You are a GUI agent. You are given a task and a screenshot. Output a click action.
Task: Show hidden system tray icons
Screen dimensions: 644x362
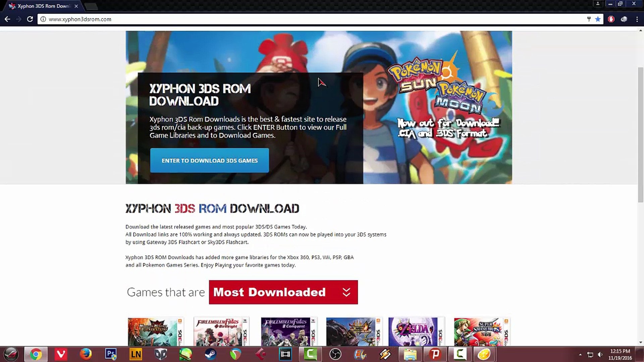point(580,354)
